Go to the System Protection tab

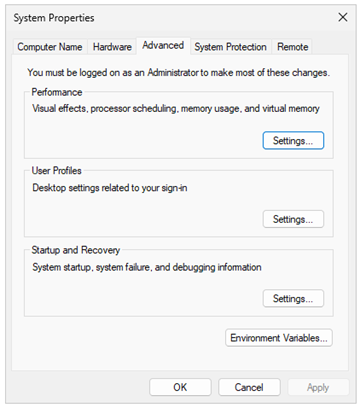(x=230, y=47)
